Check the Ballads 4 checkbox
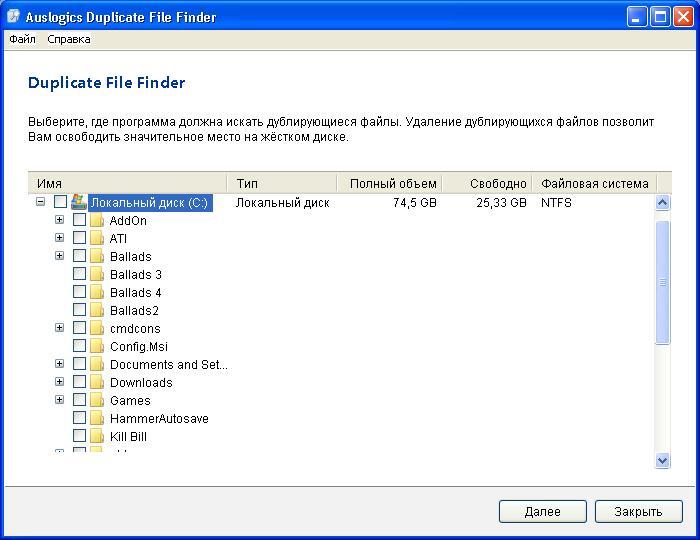 [79, 291]
